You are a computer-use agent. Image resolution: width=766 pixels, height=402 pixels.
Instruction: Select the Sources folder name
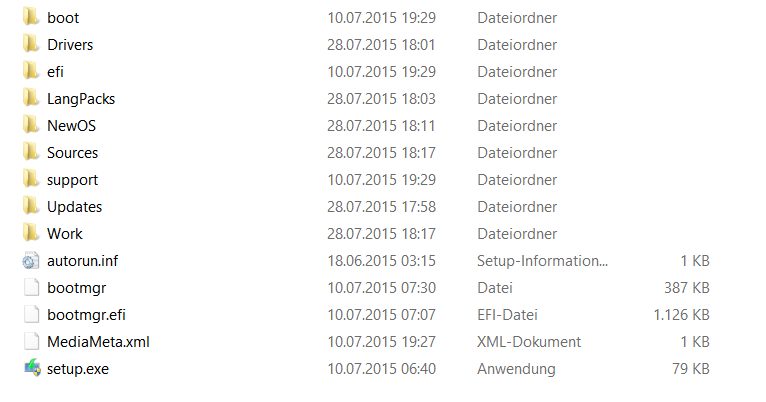tap(72, 153)
